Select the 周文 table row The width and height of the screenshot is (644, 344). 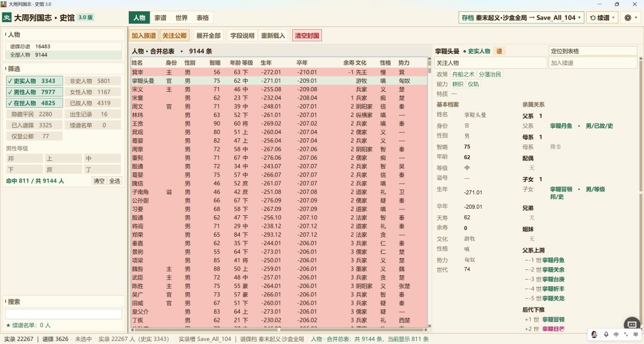click(278, 106)
